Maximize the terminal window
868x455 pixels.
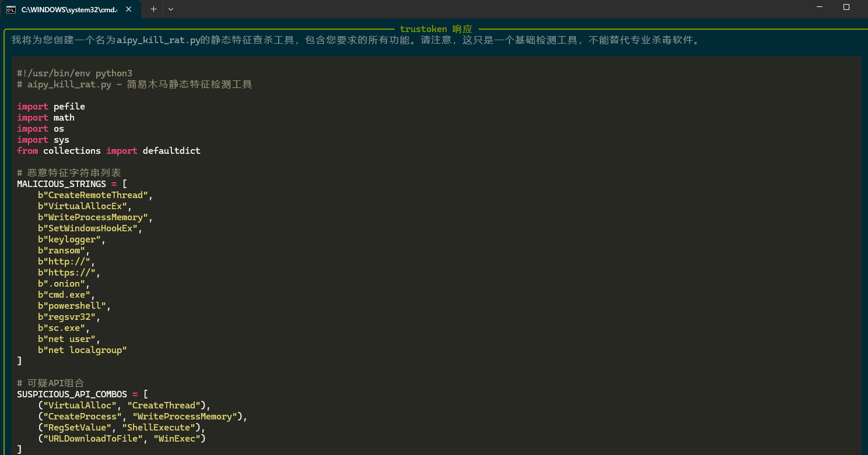846,7
